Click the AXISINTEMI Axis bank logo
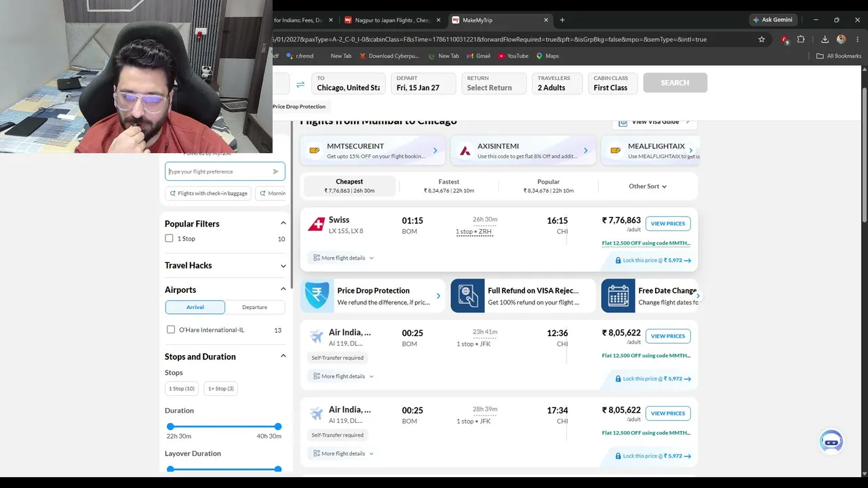Screen dimensions: 868x488 [465, 150]
